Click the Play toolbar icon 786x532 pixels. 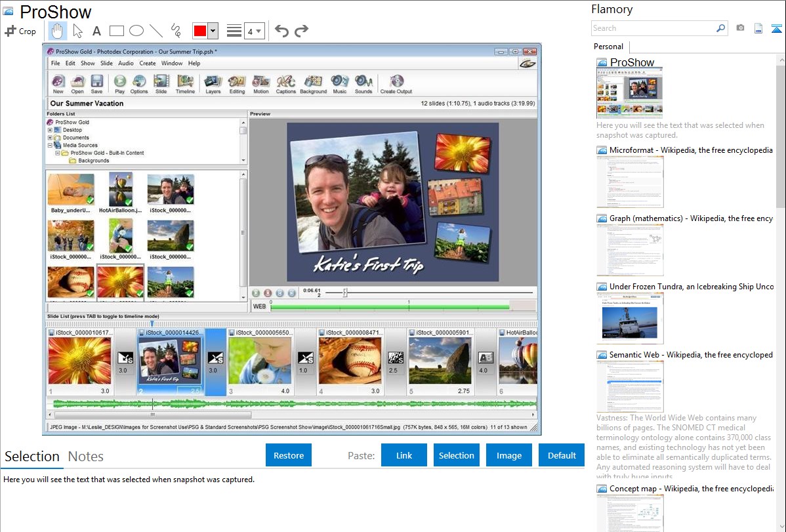(120, 84)
